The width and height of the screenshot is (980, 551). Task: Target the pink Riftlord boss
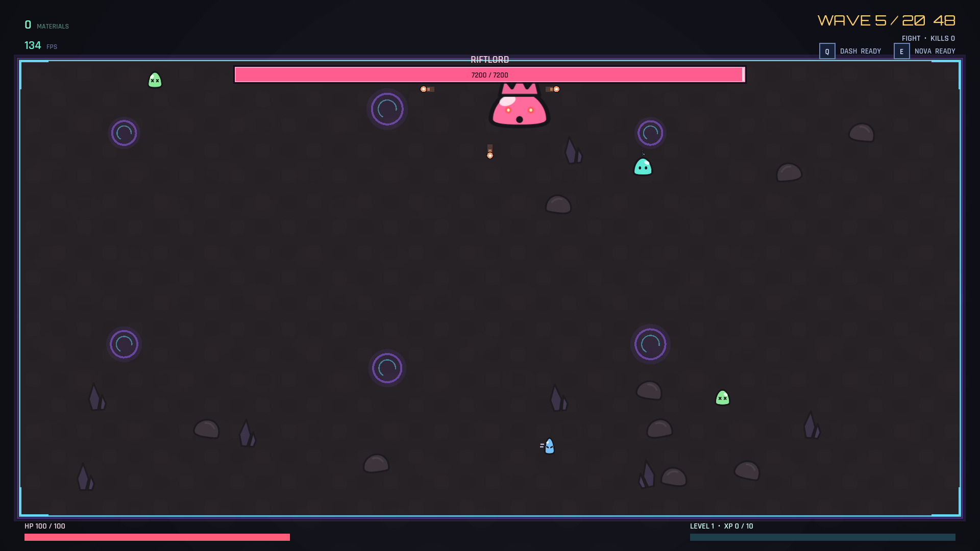click(519, 105)
